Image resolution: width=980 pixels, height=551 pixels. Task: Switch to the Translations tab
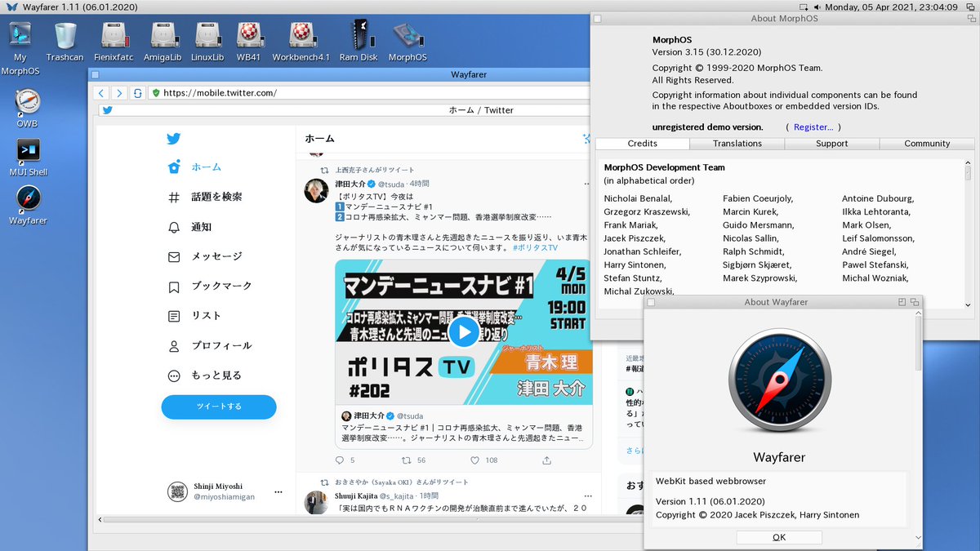tap(737, 144)
